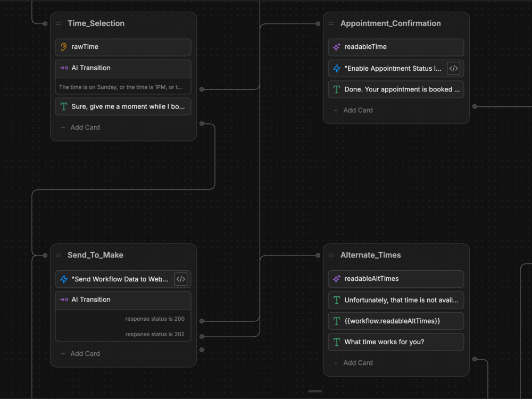Open 'What time works for you?' card

click(x=396, y=342)
